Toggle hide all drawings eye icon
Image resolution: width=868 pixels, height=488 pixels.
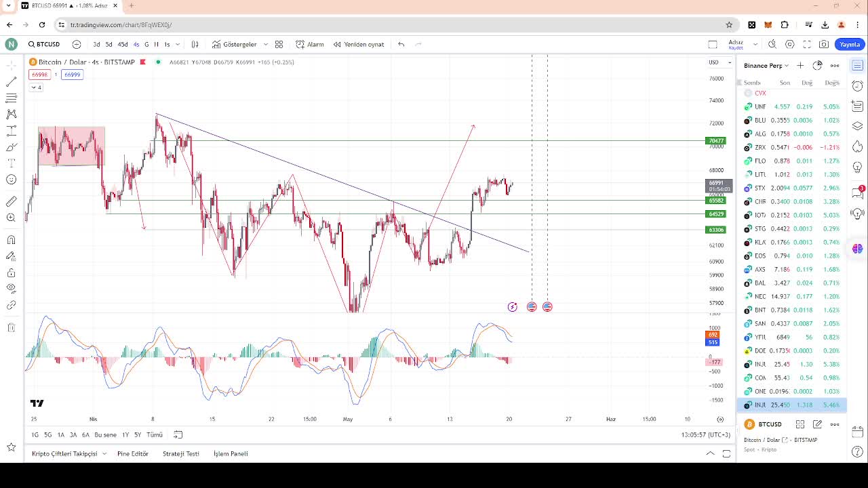tap(11, 289)
